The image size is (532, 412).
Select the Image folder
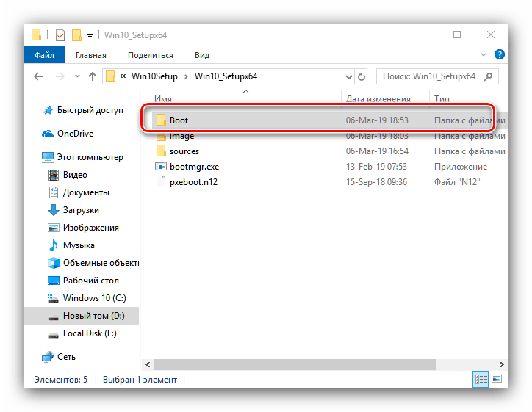pos(181,136)
